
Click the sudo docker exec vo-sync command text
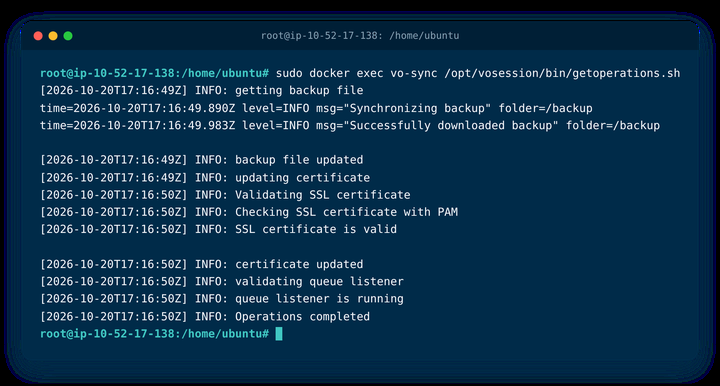(478, 73)
